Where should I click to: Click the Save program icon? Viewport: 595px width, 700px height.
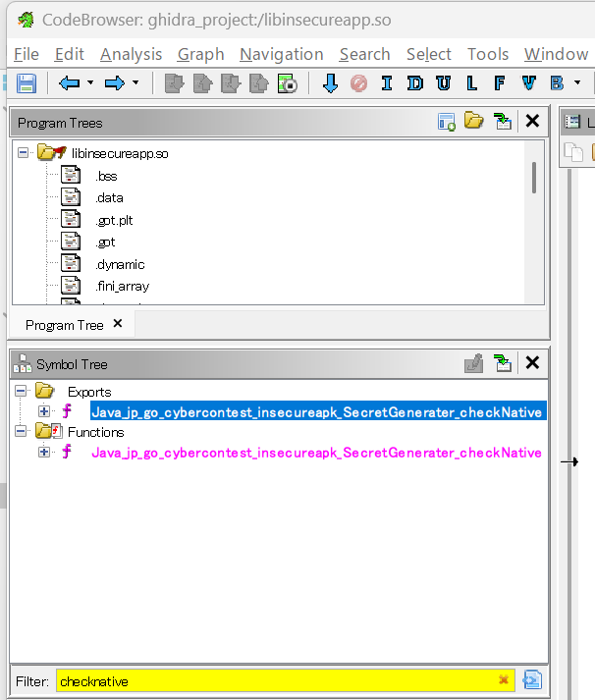pyautogui.click(x=27, y=83)
